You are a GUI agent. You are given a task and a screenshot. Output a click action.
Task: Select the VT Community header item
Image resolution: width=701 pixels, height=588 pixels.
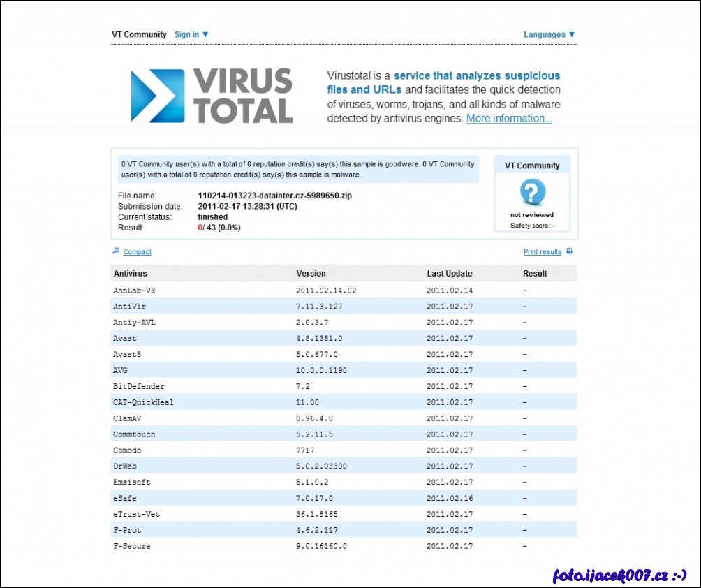139,34
